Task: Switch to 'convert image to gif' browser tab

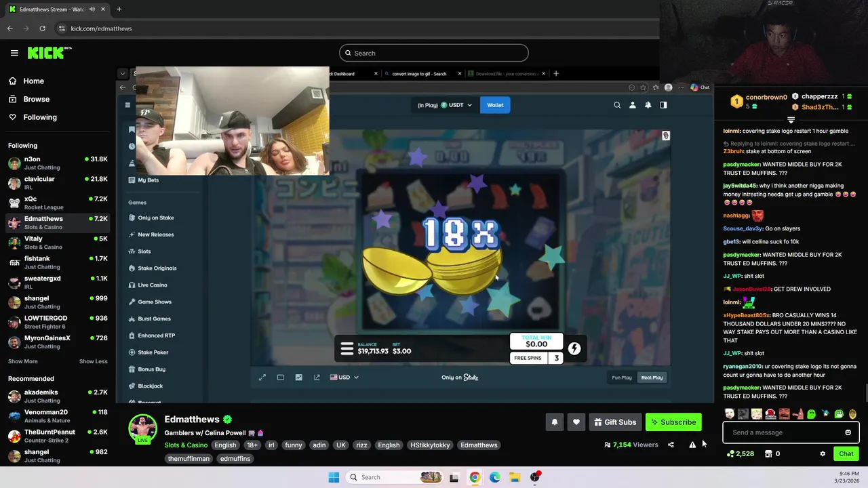Action: (x=418, y=74)
